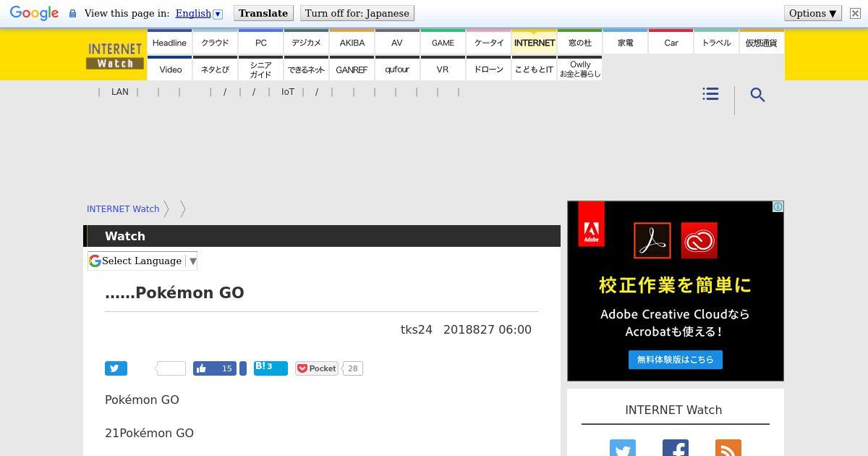Viewport: 868px width, 456px height.
Task: Click the Facebook like thumbs-up button
Action: tap(215, 368)
